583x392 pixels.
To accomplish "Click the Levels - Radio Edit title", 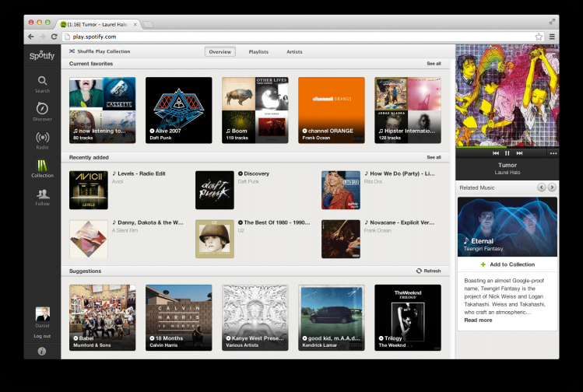I will tap(142, 173).
